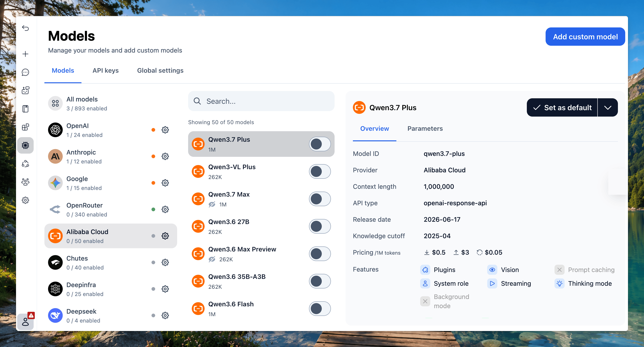This screenshot has width=644, height=347.
Task: Switch to the Global settings tab
Action: coord(160,71)
